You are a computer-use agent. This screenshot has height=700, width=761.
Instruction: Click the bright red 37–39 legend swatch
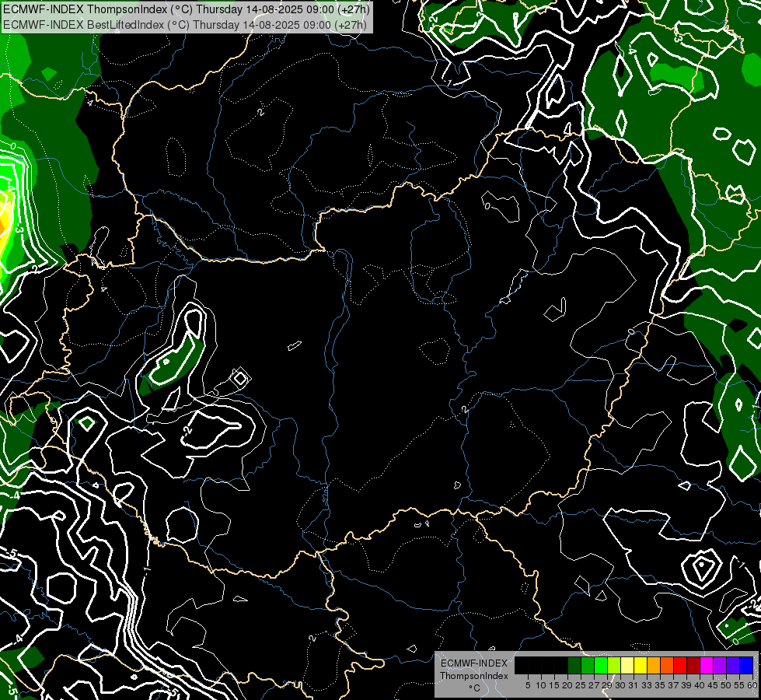coord(680,666)
